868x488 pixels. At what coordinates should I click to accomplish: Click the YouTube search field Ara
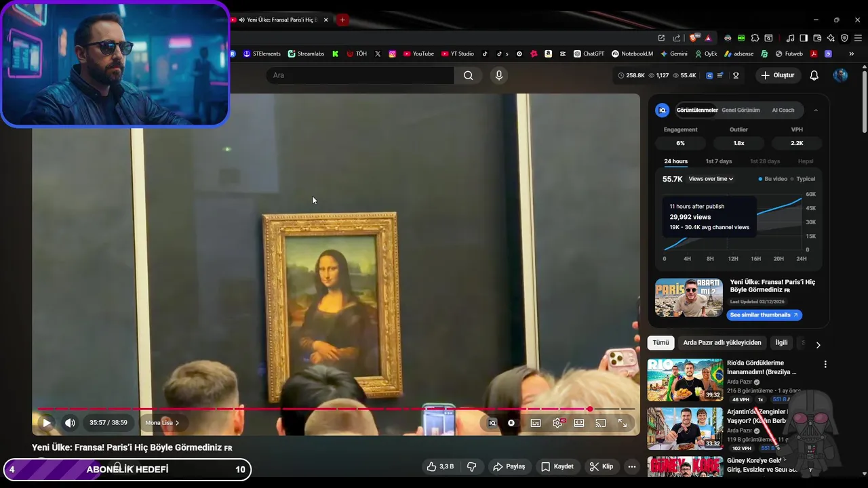coord(360,75)
